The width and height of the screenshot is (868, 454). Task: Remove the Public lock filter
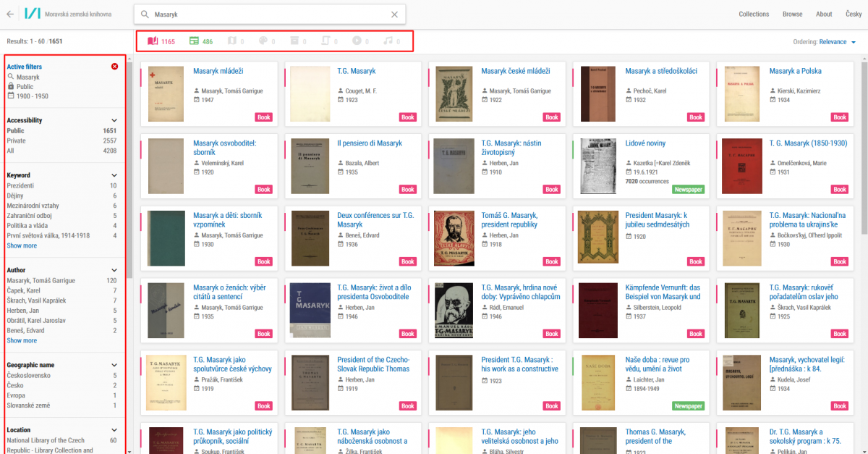(21, 86)
